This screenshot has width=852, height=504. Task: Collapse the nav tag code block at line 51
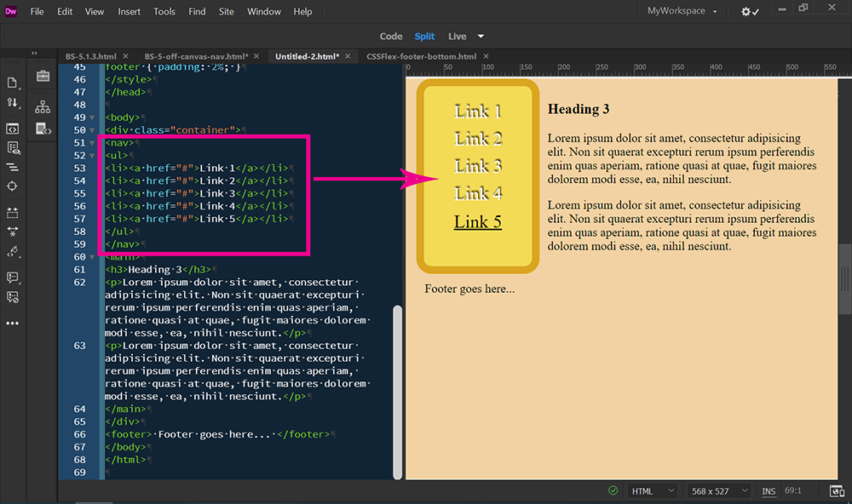pos(92,142)
